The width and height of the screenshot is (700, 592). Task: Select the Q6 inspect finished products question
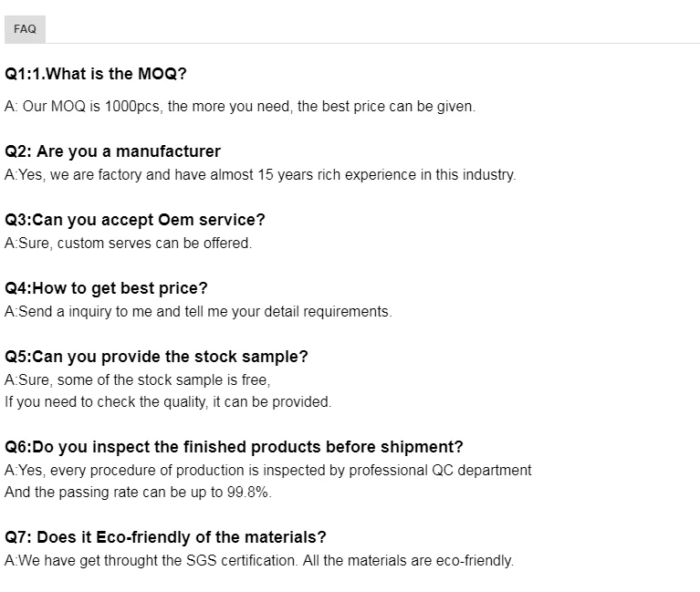[234, 447]
